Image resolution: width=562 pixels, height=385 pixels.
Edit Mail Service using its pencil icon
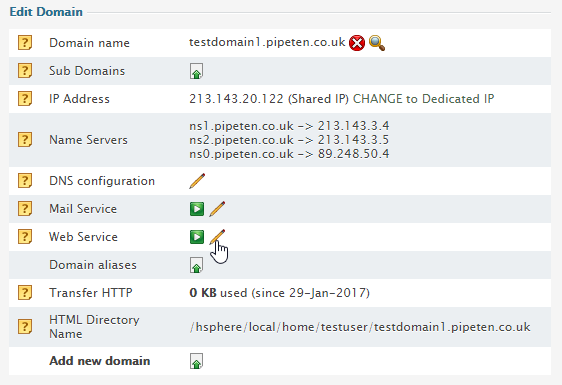click(x=217, y=209)
